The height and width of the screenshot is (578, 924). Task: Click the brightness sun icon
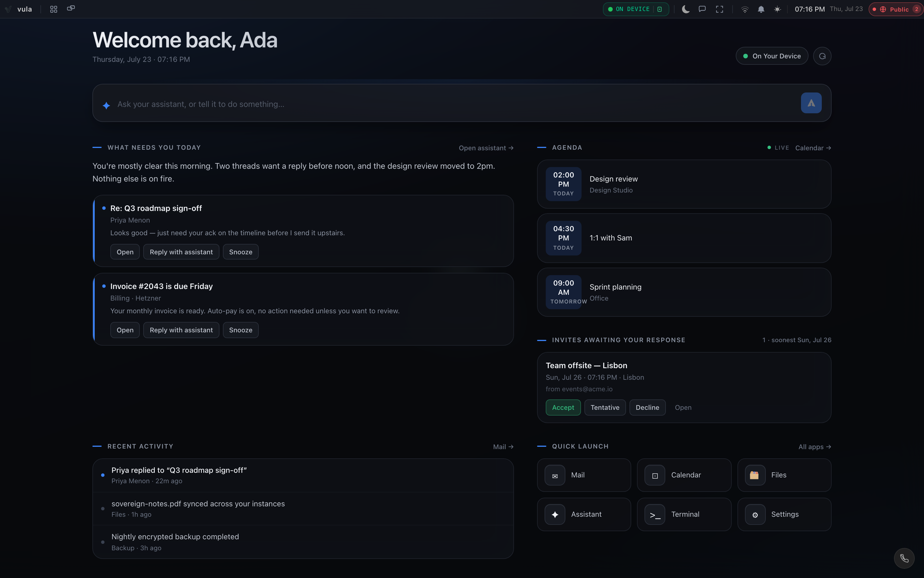coord(777,9)
